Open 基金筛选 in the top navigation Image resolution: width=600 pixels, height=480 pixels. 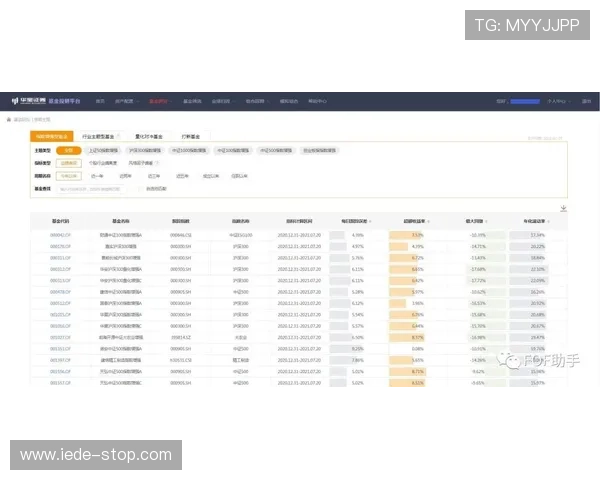tap(192, 101)
